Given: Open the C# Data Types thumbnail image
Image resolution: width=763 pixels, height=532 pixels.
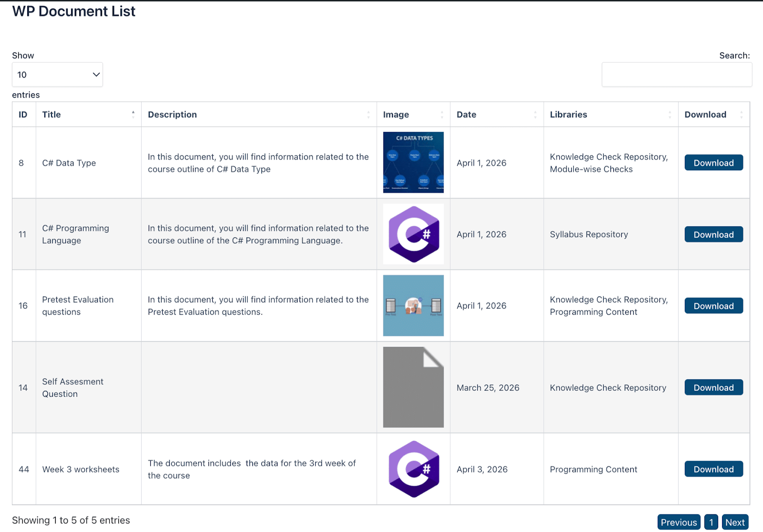Looking at the screenshot, I should pyautogui.click(x=413, y=163).
